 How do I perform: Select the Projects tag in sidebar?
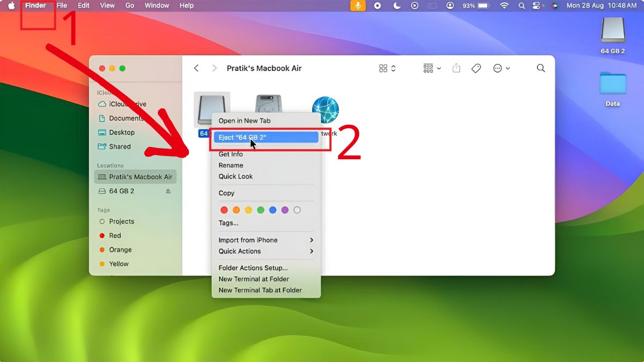coord(117,221)
